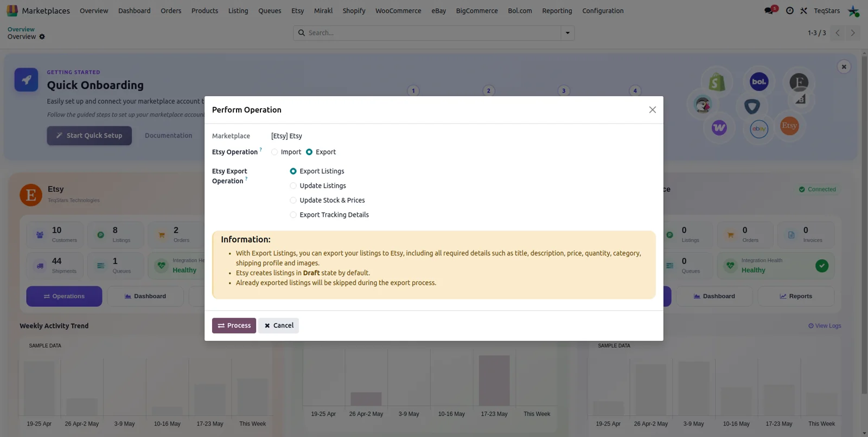868x437 pixels.
Task: Open the Reporting menu
Action: pos(557,11)
